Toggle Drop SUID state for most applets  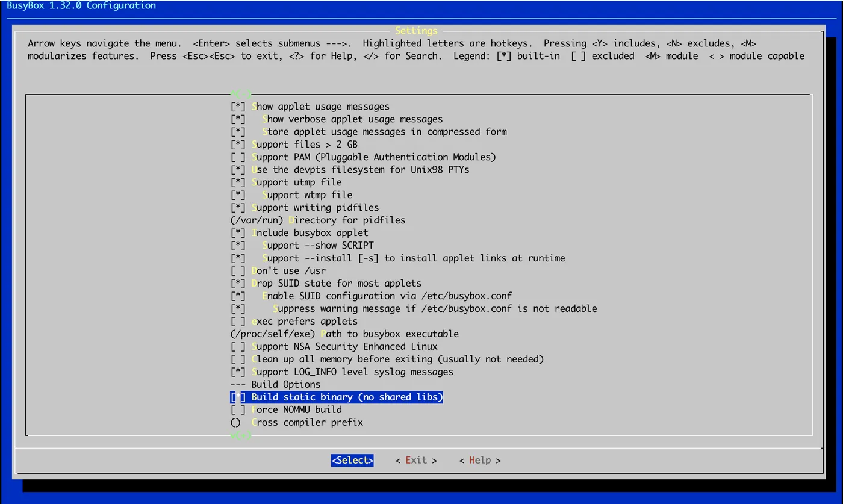point(326,284)
